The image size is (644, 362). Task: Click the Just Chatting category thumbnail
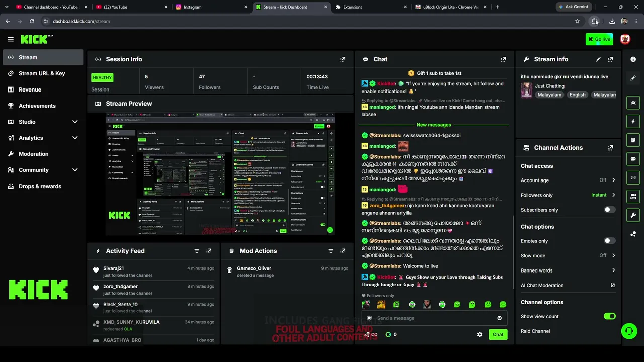tap(527, 90)
